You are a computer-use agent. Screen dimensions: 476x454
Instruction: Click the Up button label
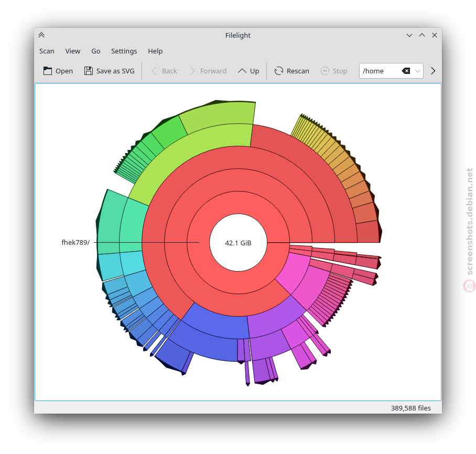pos(254,71)
